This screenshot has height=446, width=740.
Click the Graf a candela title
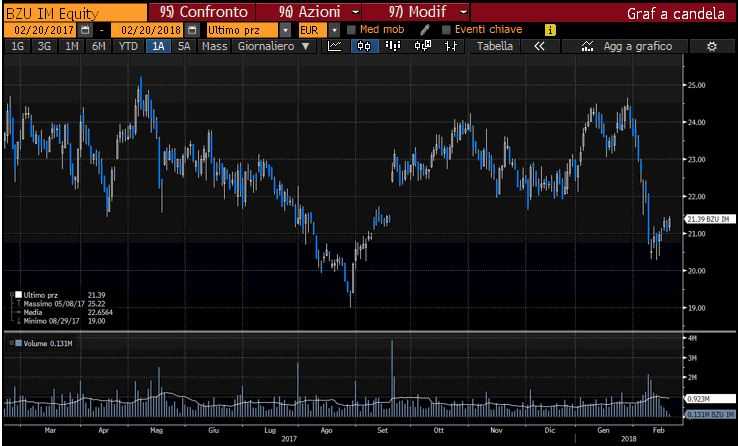[x=675, y=14]
